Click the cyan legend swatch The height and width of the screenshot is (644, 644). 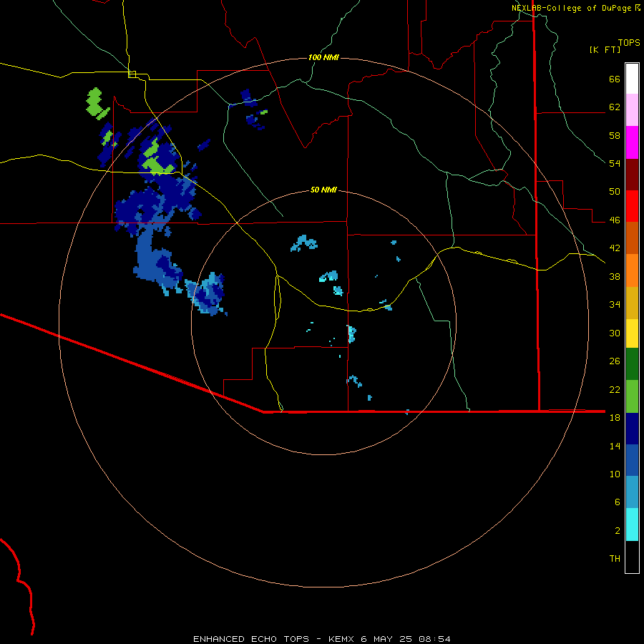point(632,525)
